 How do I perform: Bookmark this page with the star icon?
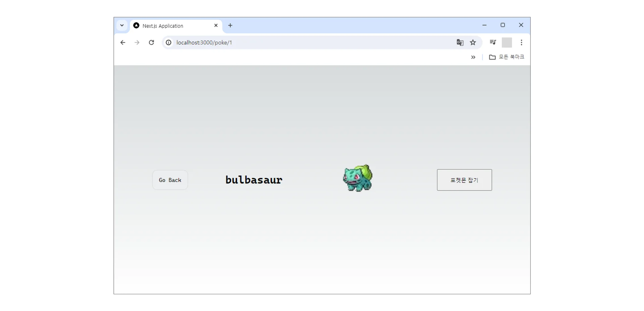click(x=473, y=43)
